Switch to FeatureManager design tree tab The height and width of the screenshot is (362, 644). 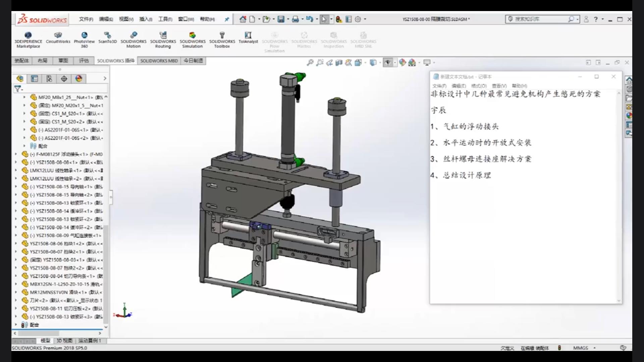[20, 78]
